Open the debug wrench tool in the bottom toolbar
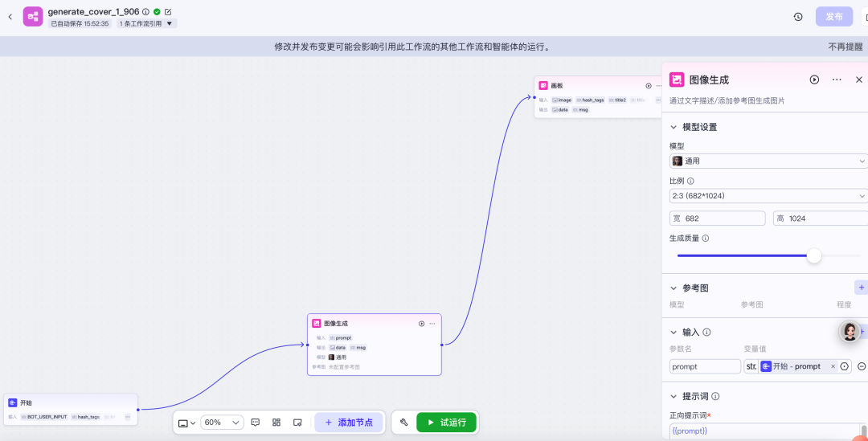This screenshot has width=868, height=441. pos(404,422)
